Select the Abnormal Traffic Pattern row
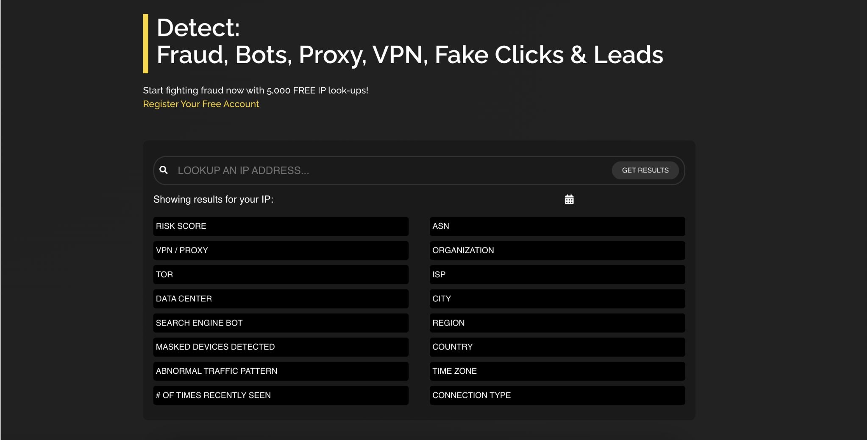 [281, 371]
